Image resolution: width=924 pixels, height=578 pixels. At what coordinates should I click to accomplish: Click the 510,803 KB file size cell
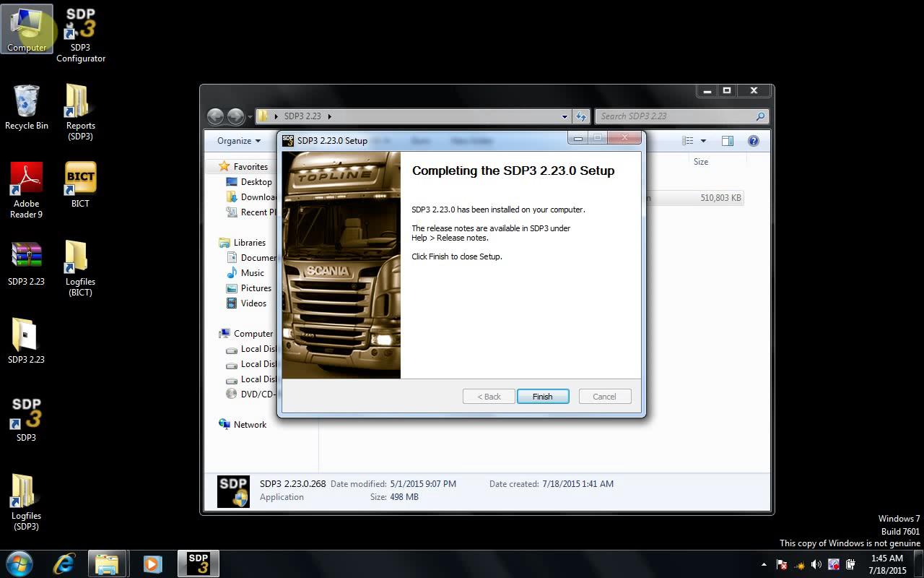pos(720,198)
